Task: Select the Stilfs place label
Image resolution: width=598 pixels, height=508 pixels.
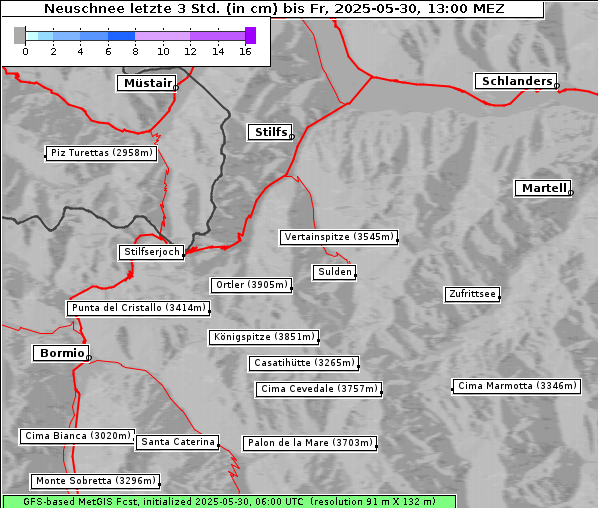Action: click(x=270, y=132)
